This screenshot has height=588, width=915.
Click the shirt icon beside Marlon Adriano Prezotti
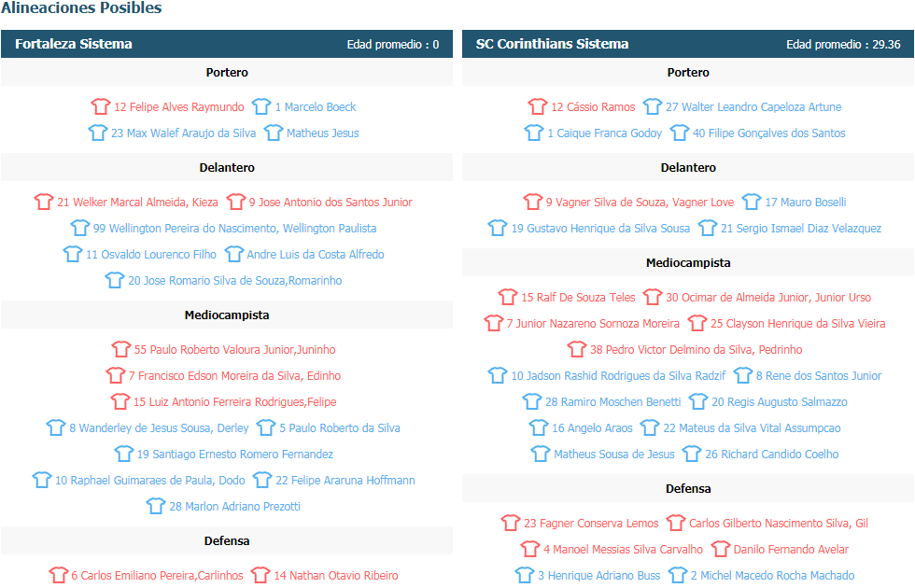[x=156, y=506]
